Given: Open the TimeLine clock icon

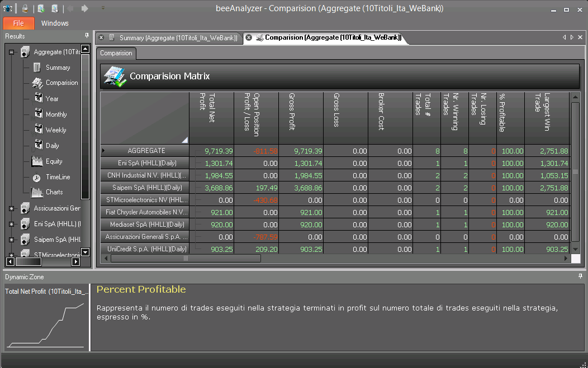Looking at the screenshot, I should [x=37, y=177].
